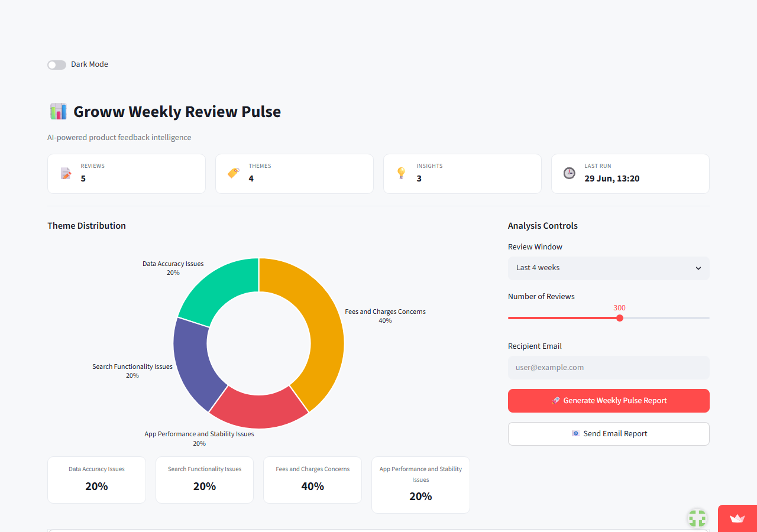Toggle the Dark Mode switch
Viewport: 757px width, 532px height.
coord(57,64)
